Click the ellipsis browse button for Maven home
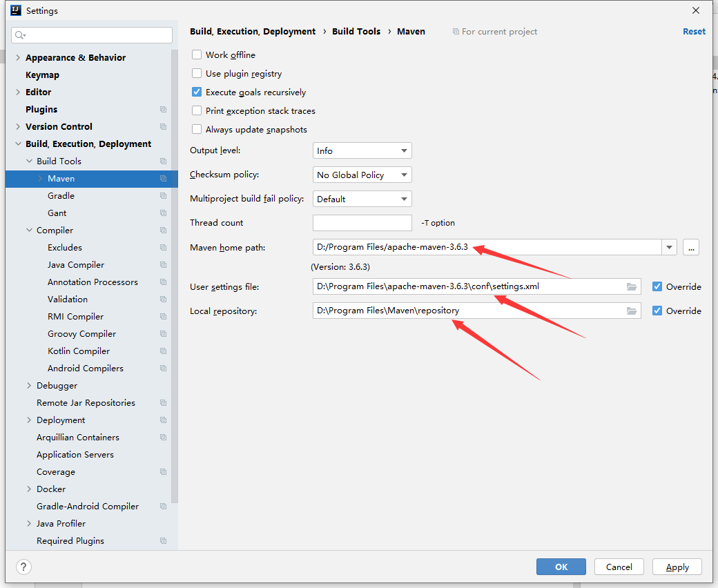Image resolution: width=718 pixels, height=588 pixels. (691, 248)
